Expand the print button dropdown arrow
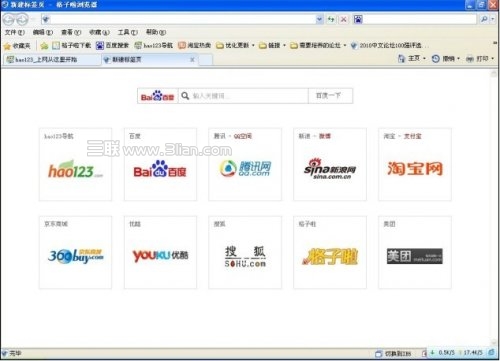The width and height of the screenshot is (500, 361). [493, 59]
